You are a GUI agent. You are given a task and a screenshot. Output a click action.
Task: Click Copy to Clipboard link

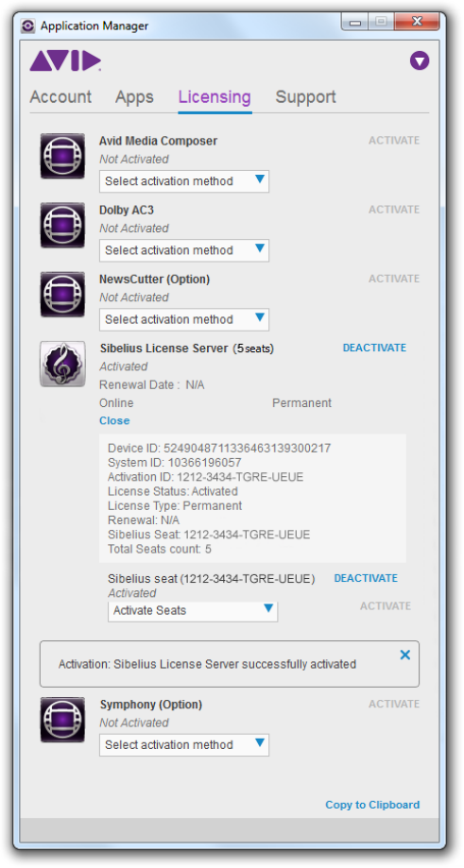pos(372,805)
